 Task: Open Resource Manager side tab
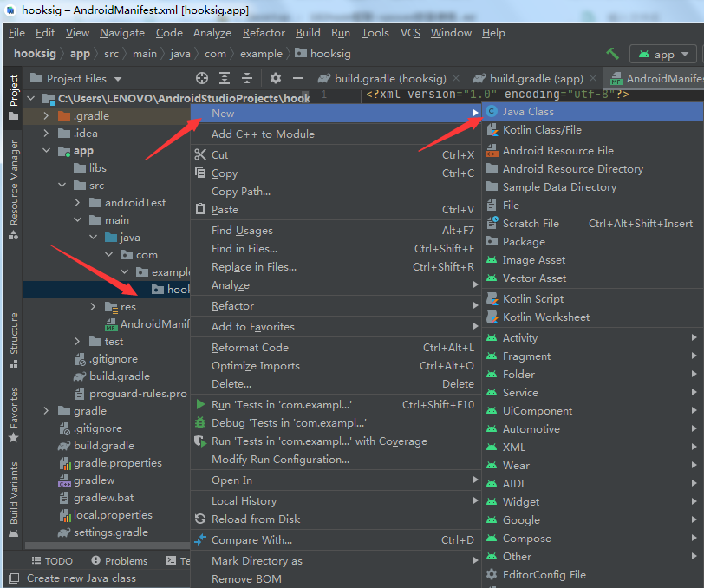point(14,190)
